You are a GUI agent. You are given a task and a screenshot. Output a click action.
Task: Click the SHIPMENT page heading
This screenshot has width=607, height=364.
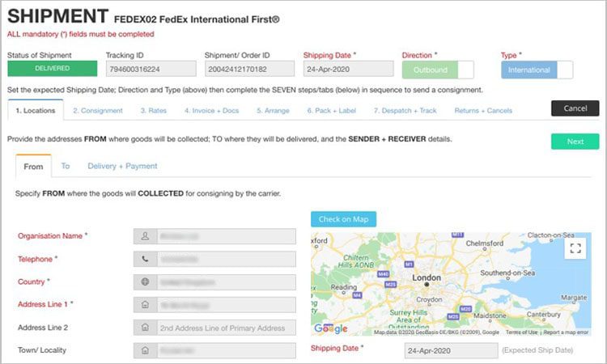(x=57, y=16)
